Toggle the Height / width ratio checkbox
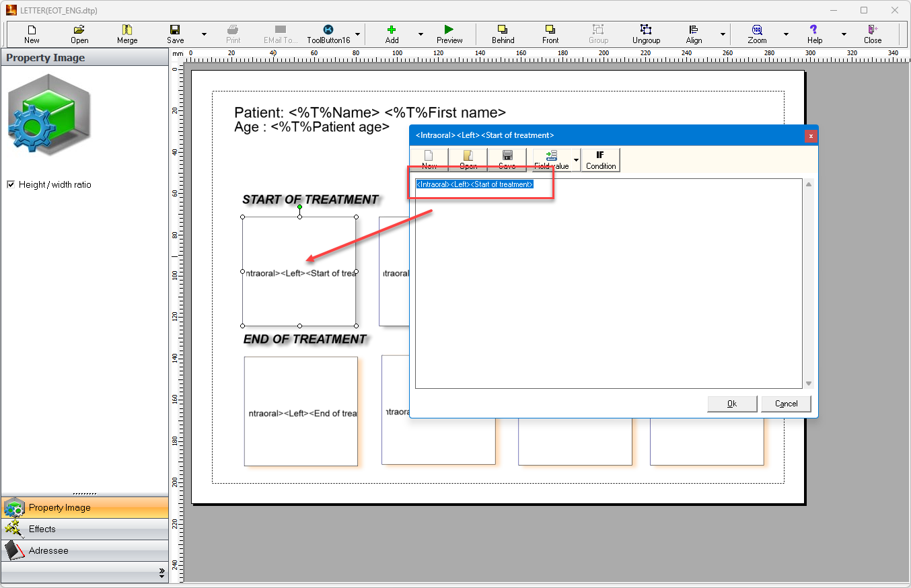911x588 pixels. coord(11,184)
